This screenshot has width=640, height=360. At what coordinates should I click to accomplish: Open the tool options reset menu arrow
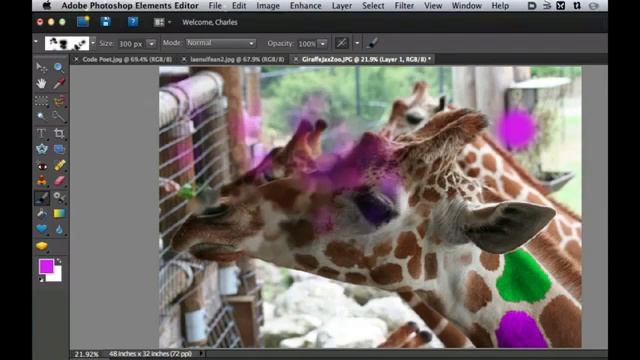coord(36,42)
